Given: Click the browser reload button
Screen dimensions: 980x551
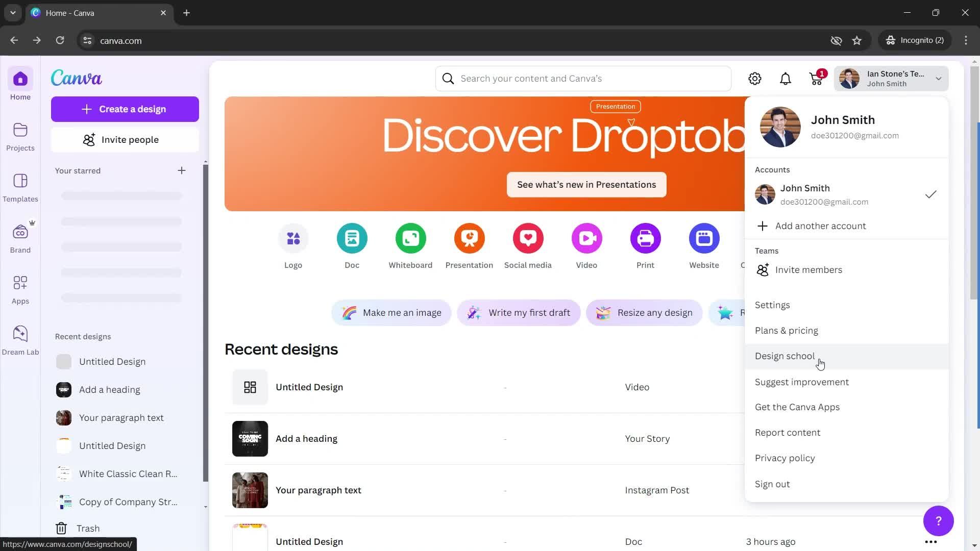Looking at the screenshot, I should [x=60, y=40].
